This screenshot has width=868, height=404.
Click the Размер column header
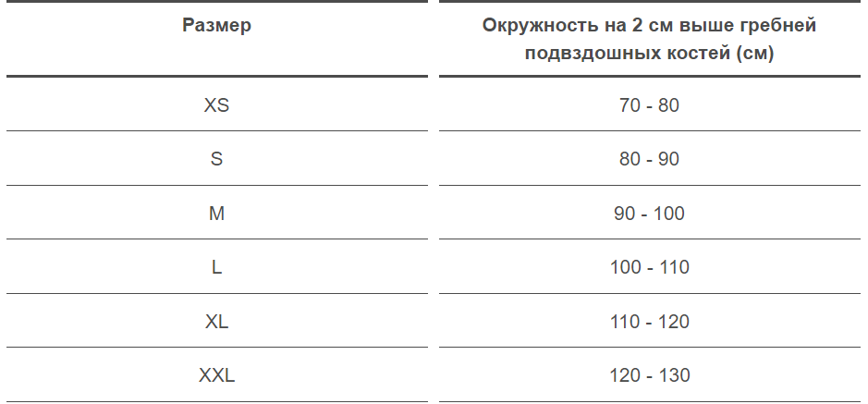click(216, 25)
